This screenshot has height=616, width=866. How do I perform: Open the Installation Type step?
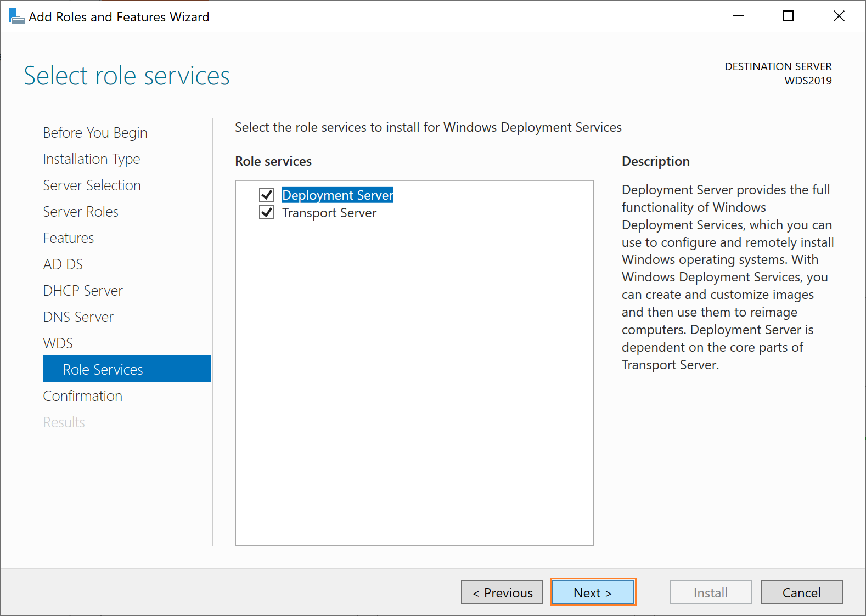click(92, 159)
